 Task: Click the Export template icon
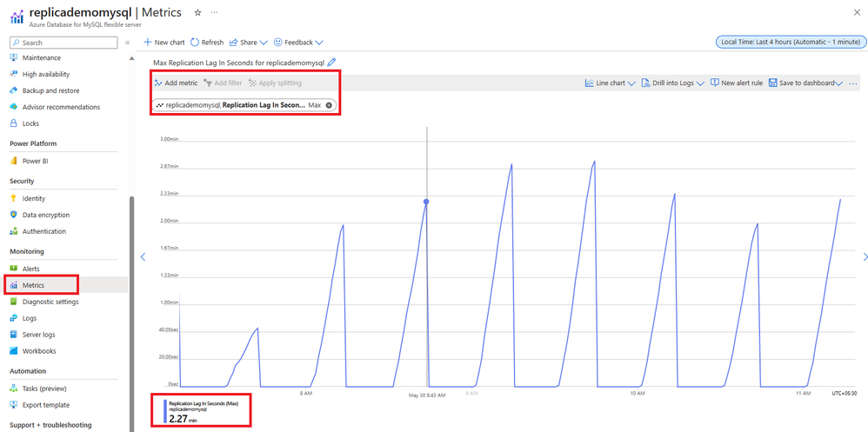pos(14,405)
